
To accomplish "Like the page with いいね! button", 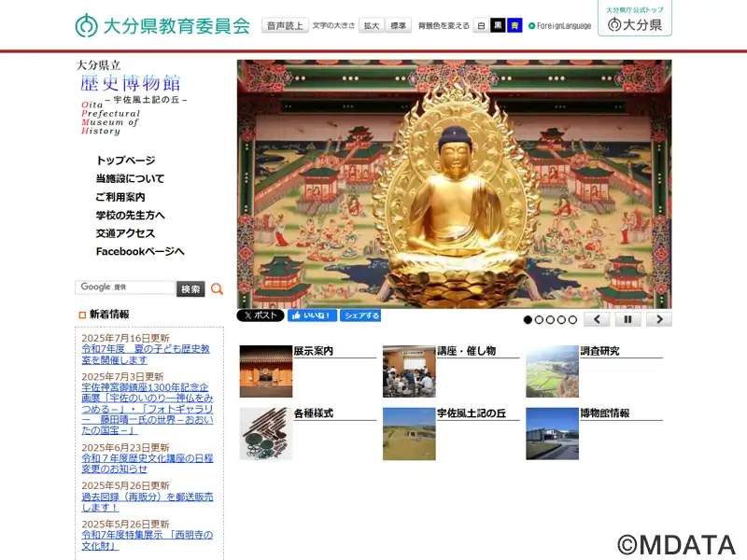I will tap(312, 315).
